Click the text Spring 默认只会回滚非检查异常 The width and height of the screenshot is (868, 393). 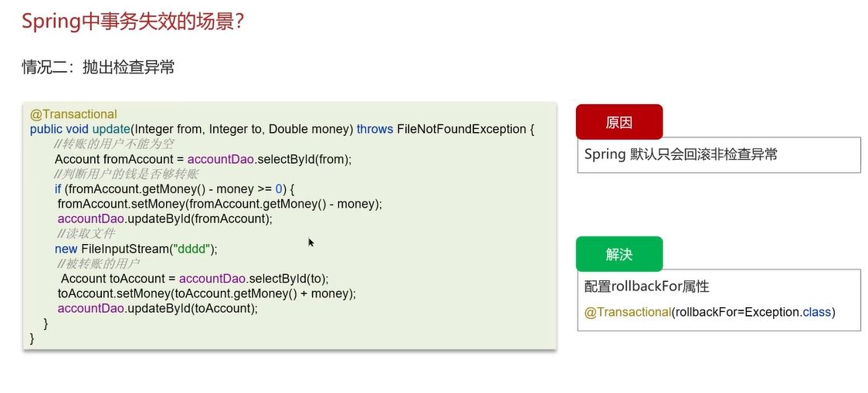680,154
